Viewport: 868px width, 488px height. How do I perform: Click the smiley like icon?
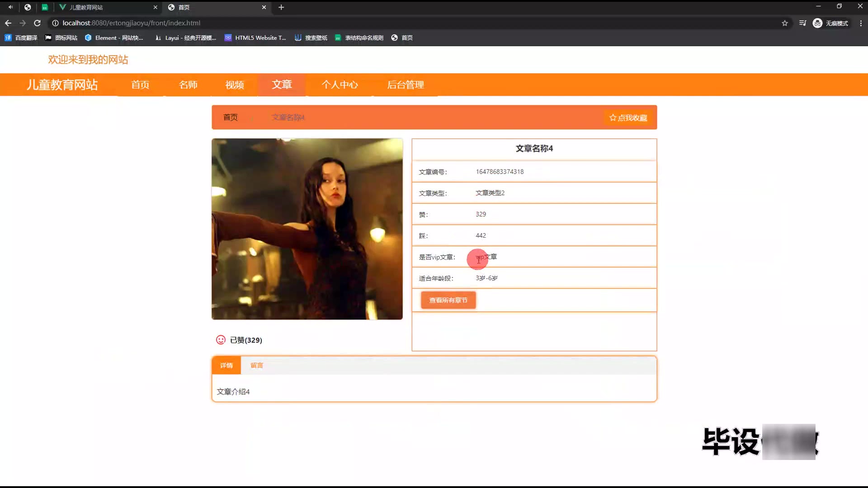(221, 340)
